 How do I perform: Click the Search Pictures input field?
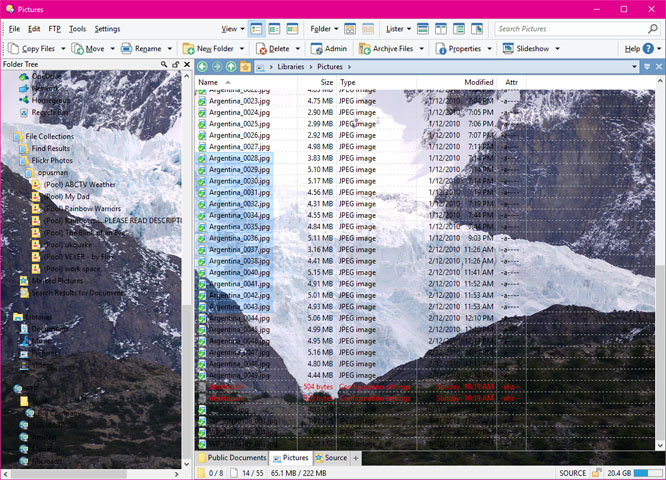coord(571,29)
